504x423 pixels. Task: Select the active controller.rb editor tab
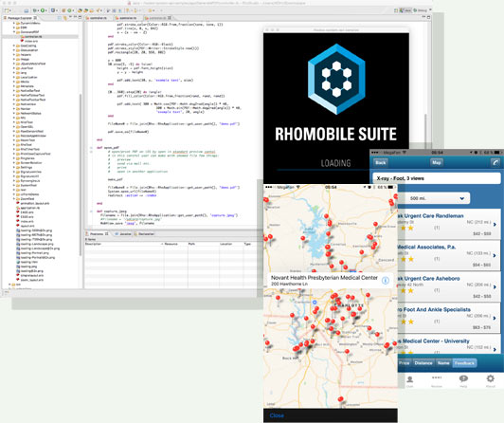[158, 18]
